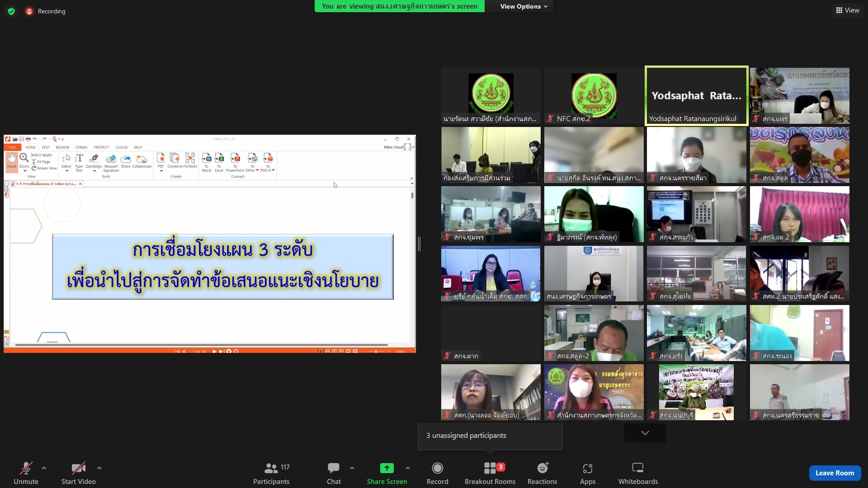Click Rotate View in Nitro ribbon
The height and width of the screenshot is (488, 868).
pyautogui.click(x=44, y=168)
